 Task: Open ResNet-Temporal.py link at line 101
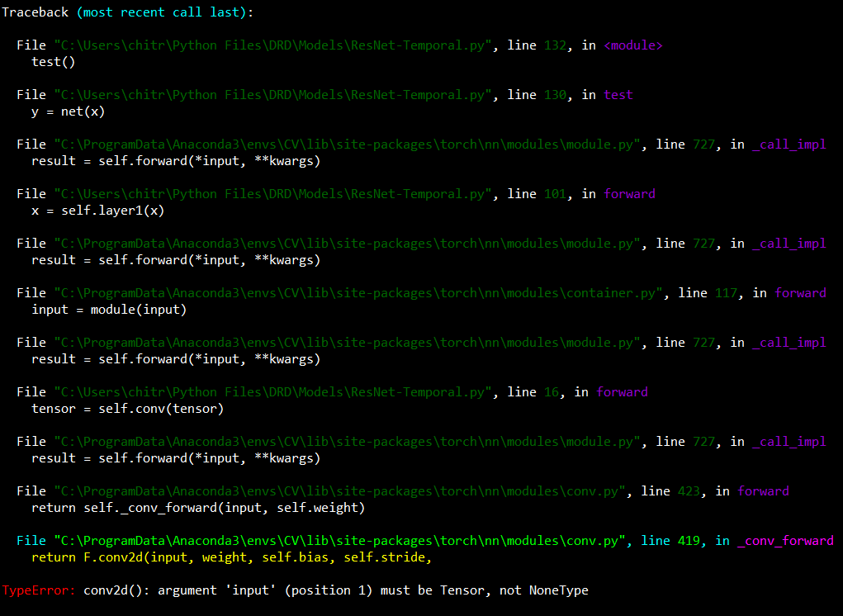[274, 194]
